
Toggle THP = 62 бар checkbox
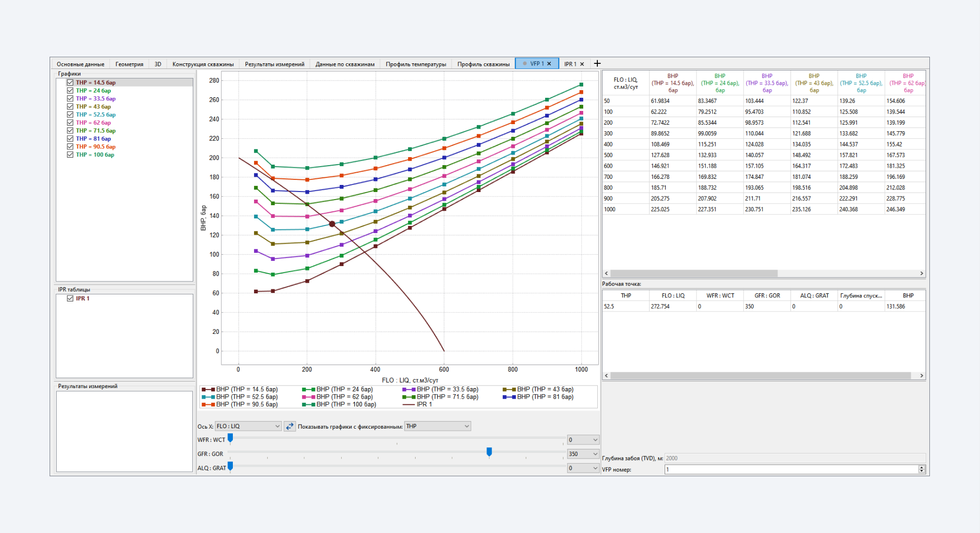pyautogui.click(x=70, y=123)
